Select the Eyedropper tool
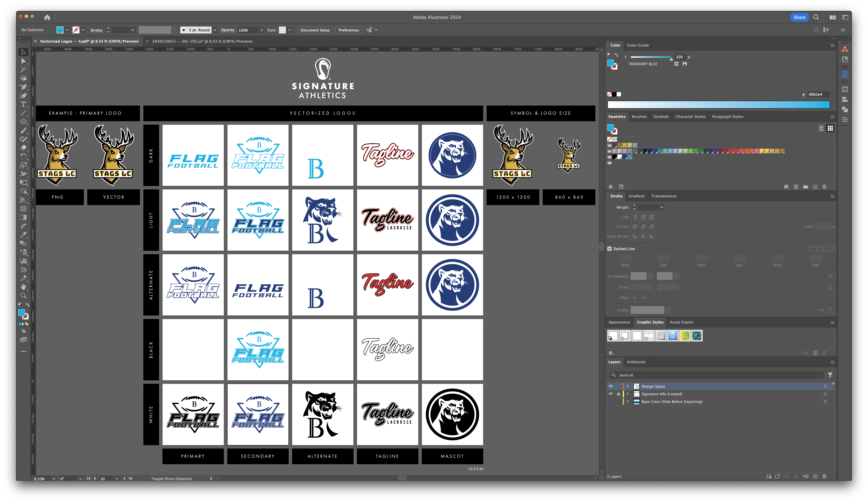Screen dimensions: 868x502 pyautogui.click(x=23, y=235)
